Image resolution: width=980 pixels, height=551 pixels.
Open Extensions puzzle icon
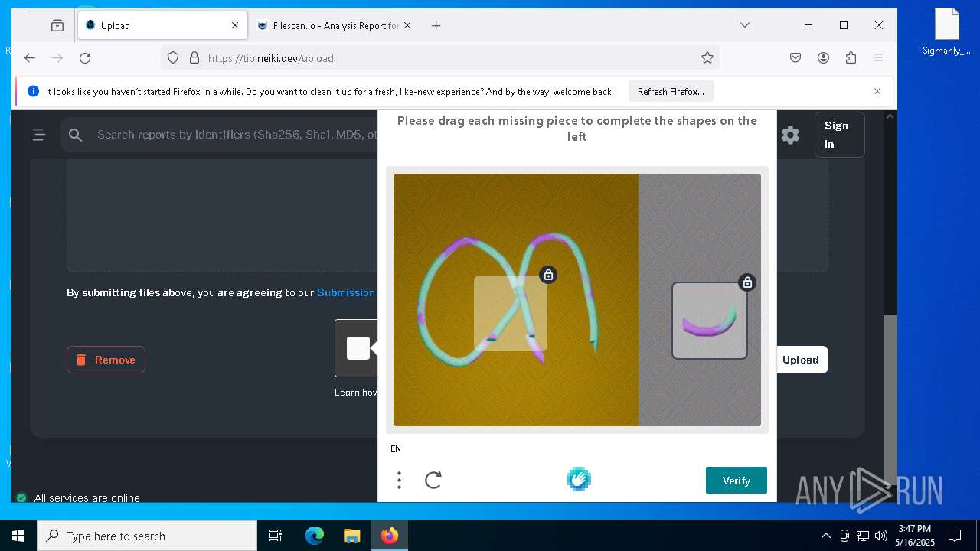[851, 57]
